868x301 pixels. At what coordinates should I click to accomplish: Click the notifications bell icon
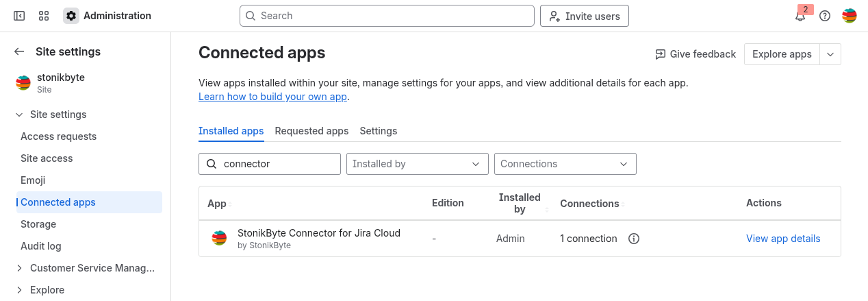[x=800, y=16]
